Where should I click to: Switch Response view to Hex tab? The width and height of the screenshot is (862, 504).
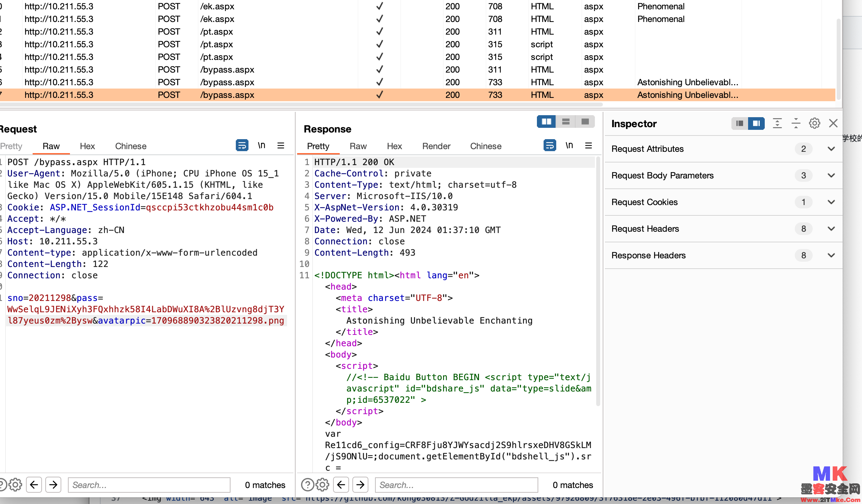coord(394,146)
